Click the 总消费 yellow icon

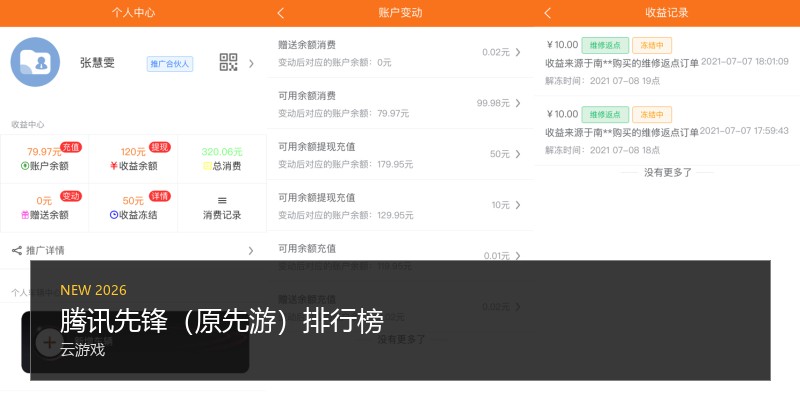207,166
